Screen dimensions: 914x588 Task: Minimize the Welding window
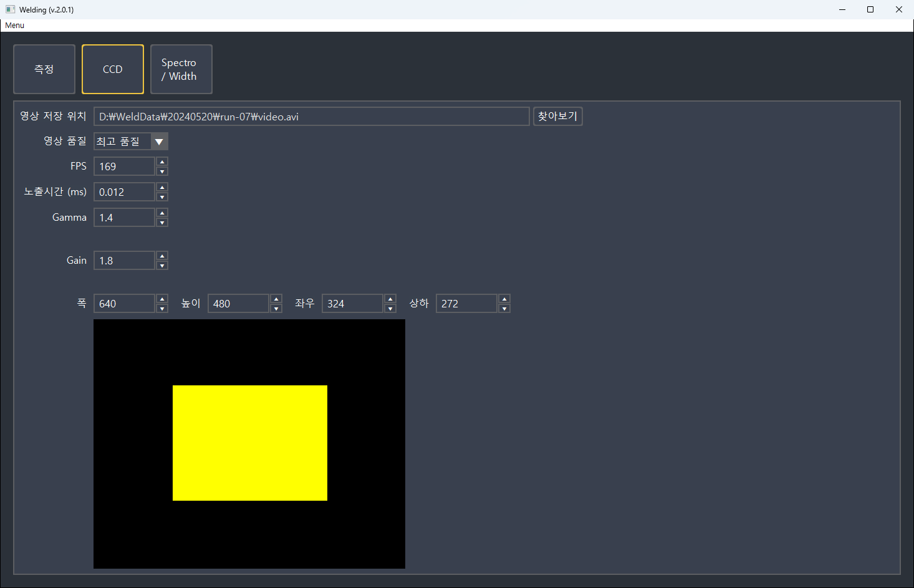coord(842,9)
